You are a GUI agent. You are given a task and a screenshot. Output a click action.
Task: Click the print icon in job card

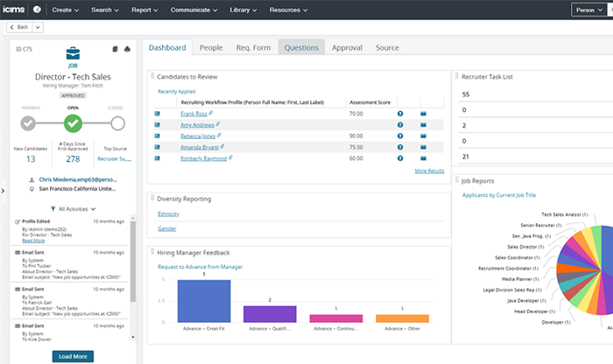127,49
